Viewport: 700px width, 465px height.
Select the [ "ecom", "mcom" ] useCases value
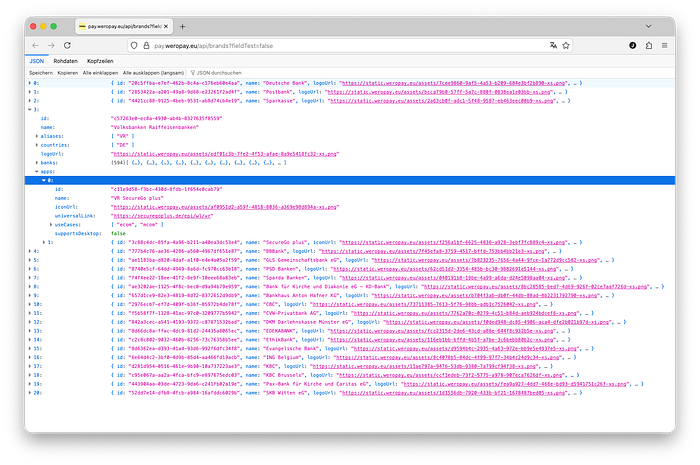(x=138, y=224)
